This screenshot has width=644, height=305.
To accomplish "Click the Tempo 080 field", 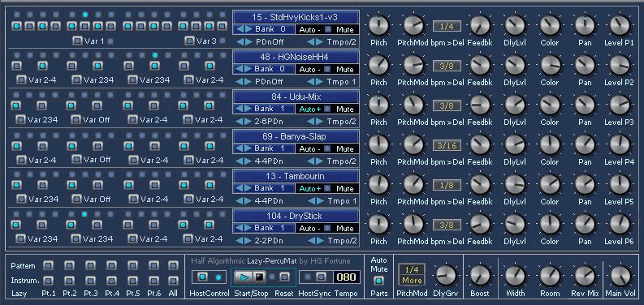I will [346, 277].
